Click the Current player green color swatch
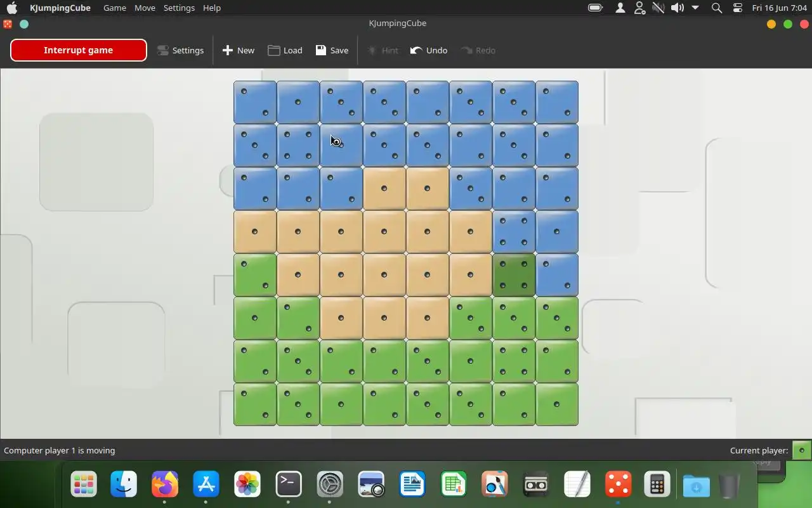The height and width of the screenshot is (508, 812). point(802,450)
